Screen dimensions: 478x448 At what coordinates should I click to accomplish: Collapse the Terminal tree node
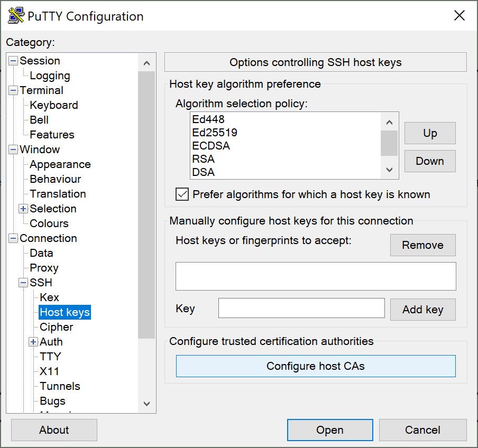point(13,90)
